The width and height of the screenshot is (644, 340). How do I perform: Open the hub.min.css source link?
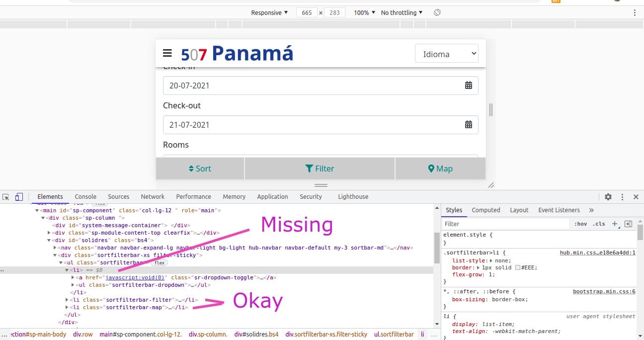597,253
